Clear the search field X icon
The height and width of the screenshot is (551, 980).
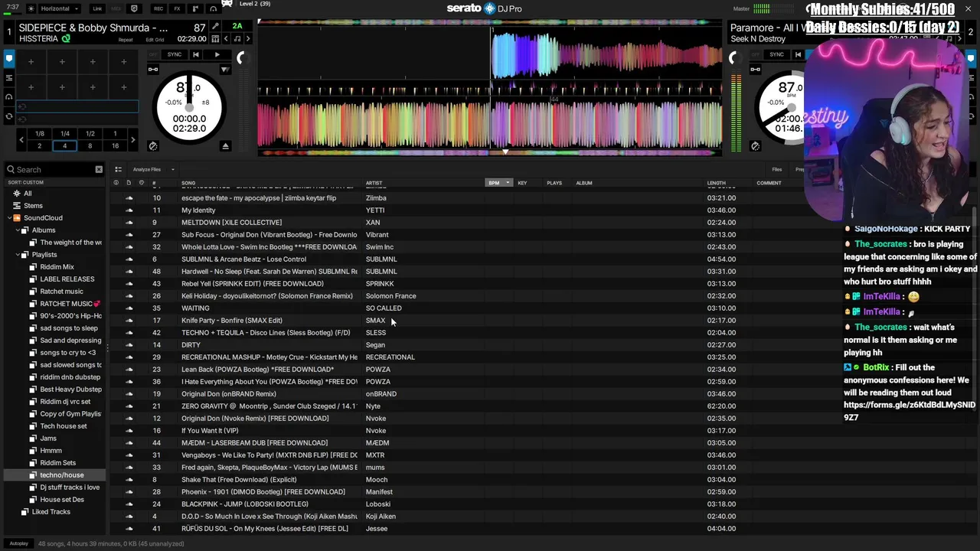click(x=99, y=169)
